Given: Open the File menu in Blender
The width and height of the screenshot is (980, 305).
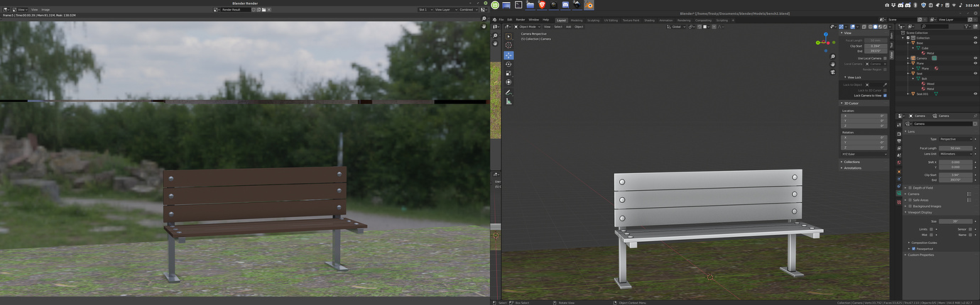Looking at the screenshot, I should pyautogui.click(x=501, y=20).
